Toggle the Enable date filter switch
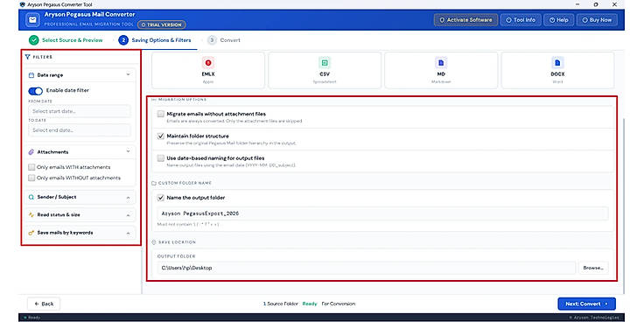Screen dimensions: 644x322 [35, 91]
